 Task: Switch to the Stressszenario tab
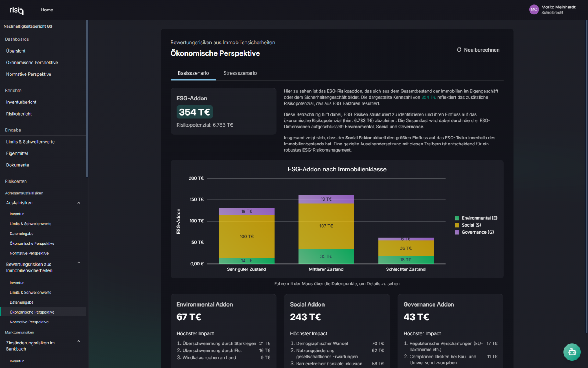tap(240, 73)
